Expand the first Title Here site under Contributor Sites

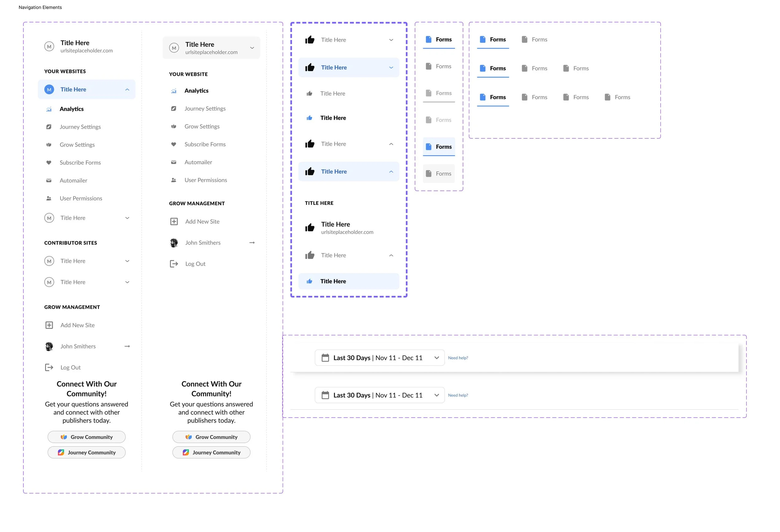(x=128, y=262)
